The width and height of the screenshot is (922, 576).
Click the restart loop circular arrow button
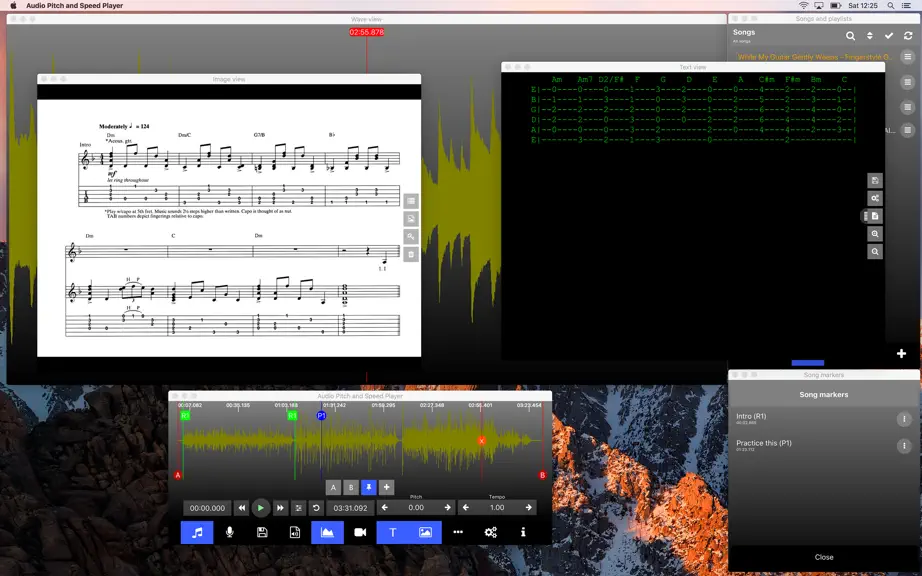[x=316, y=508]
